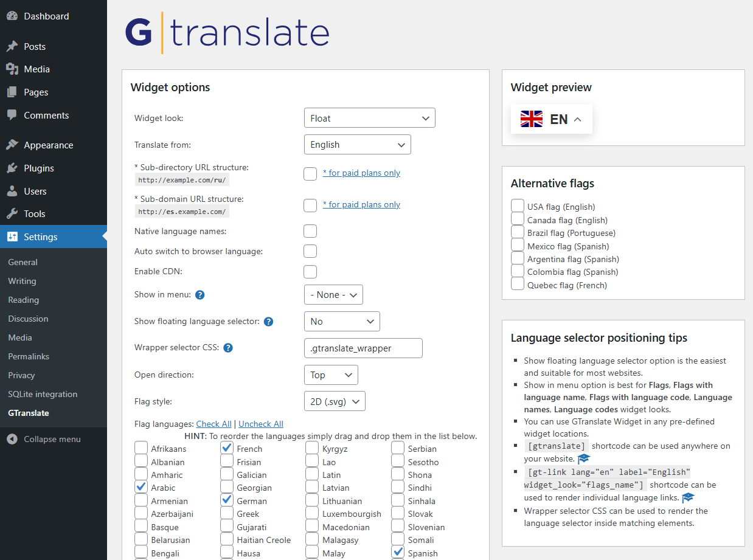Click the Posts pushpin icon
The height and width of the screenshot is (560, 753).
tap(12, 47)
